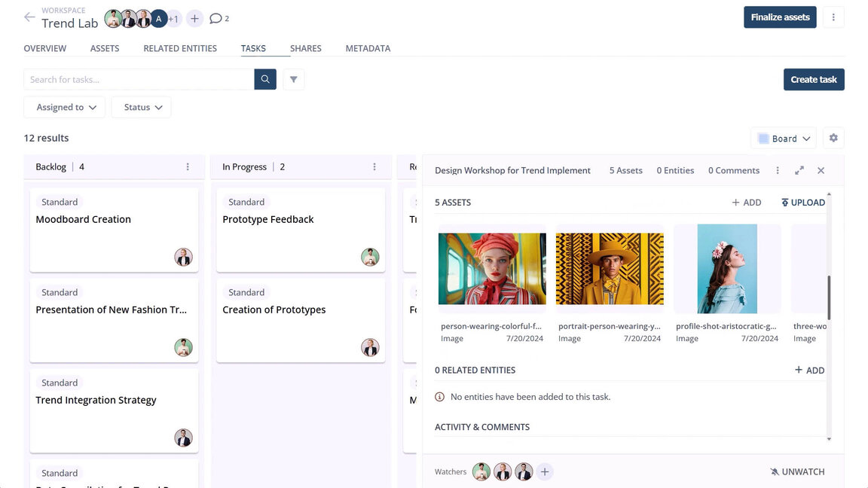Expand the task detail panel to fullscreen
Viewport: 868px width, 488px height.
pyautogui.click(x=799, y=171)
